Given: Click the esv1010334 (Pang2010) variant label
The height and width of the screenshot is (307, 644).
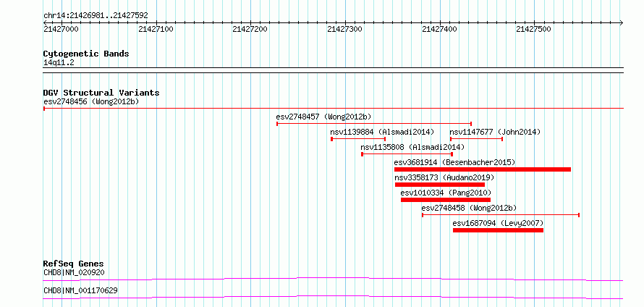Looking at the screenshot, I should [446, 193].
